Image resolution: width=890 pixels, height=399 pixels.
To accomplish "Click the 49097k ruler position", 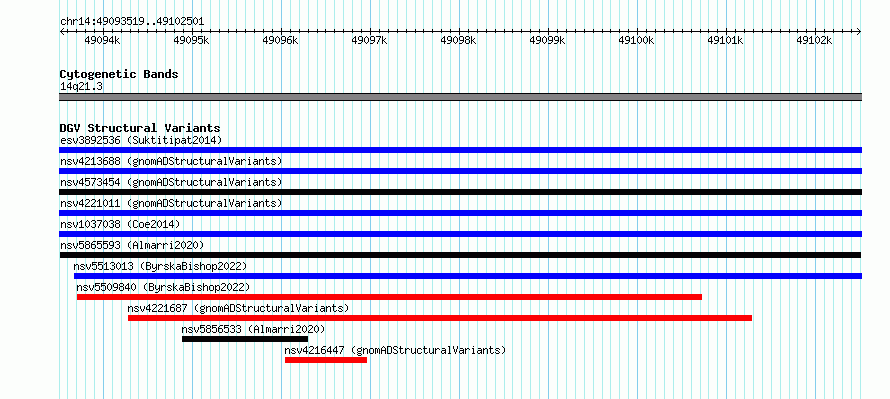I will (370, 40).
